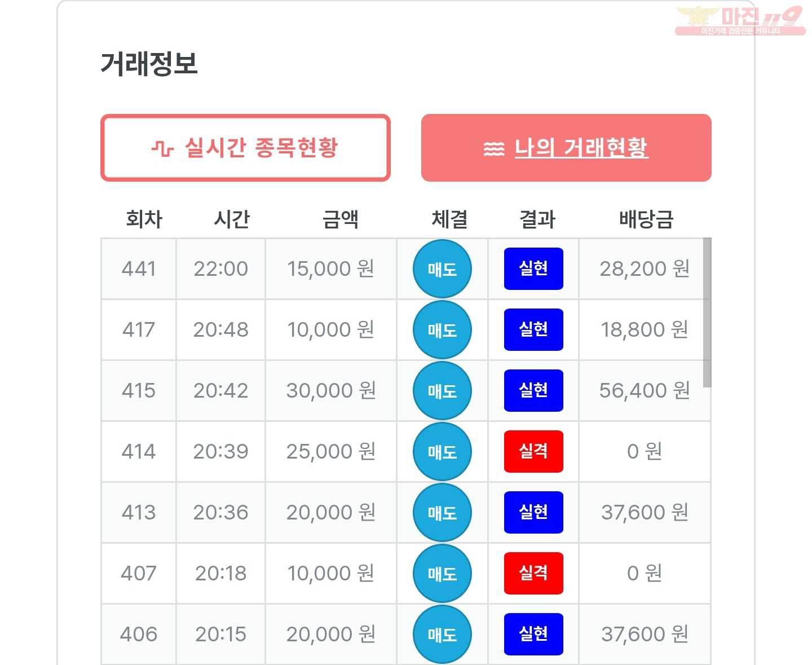Click the 회차 column header
This screenshot has height=665, width=812.
pyautogui.click(x=144, y=219)
